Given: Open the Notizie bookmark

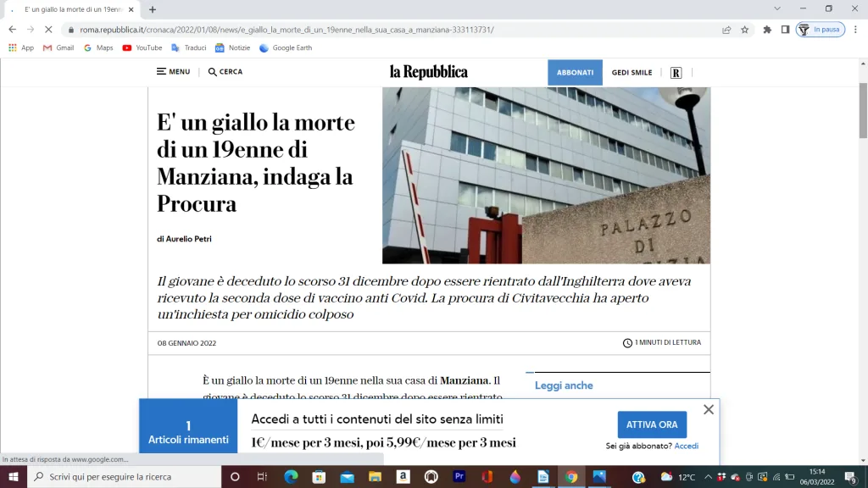Looking at the screenshot, I should [x=232, y=47].
